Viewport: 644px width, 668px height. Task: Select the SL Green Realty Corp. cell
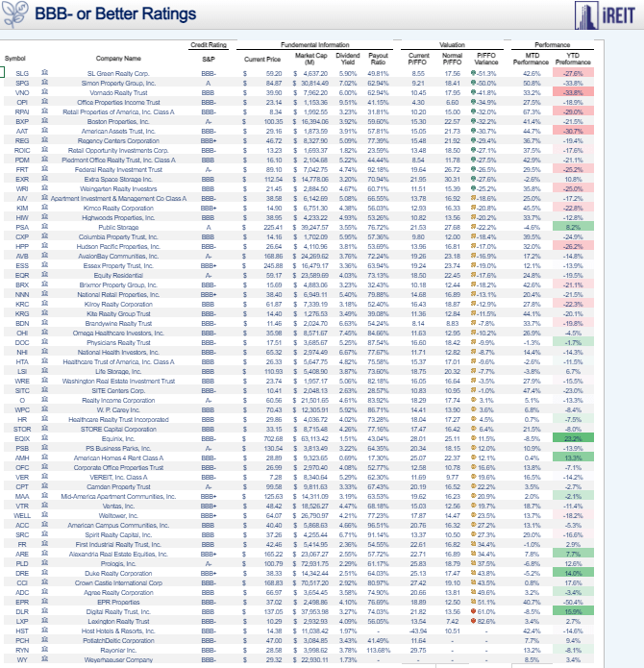point(118,73)
